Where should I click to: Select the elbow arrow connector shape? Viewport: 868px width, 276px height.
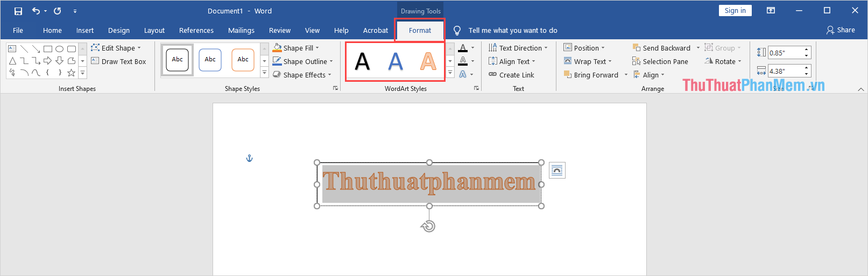(x=36, y=61)
